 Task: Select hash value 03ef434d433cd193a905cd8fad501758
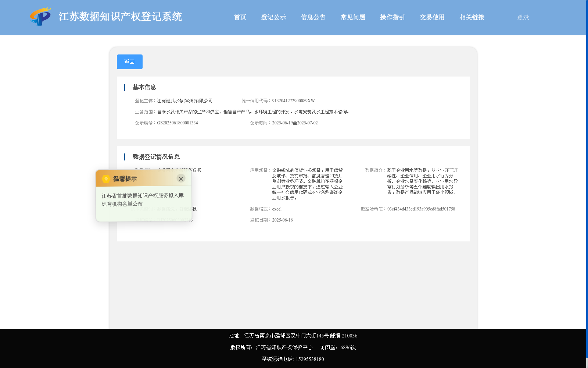(x=421, y=209)
